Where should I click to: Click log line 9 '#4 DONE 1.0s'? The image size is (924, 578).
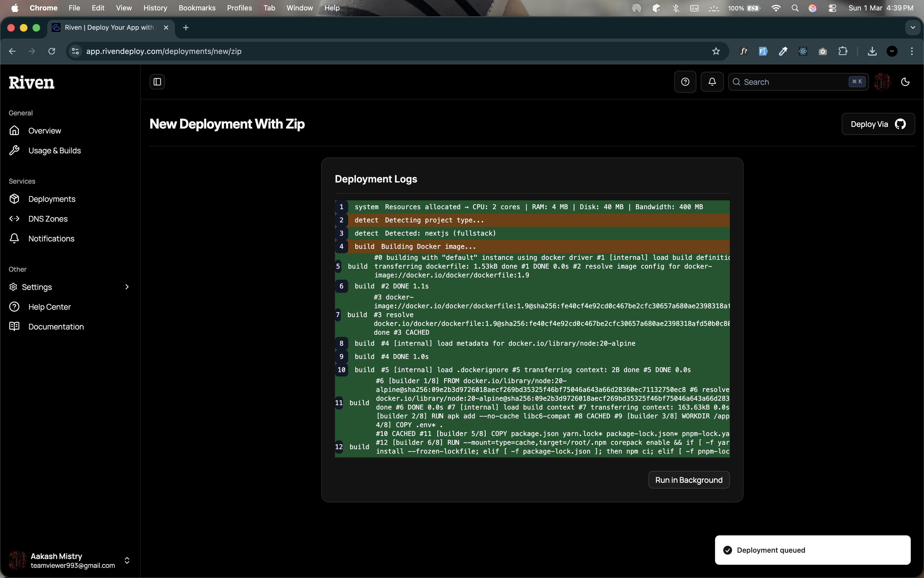[x=532, y=357]
